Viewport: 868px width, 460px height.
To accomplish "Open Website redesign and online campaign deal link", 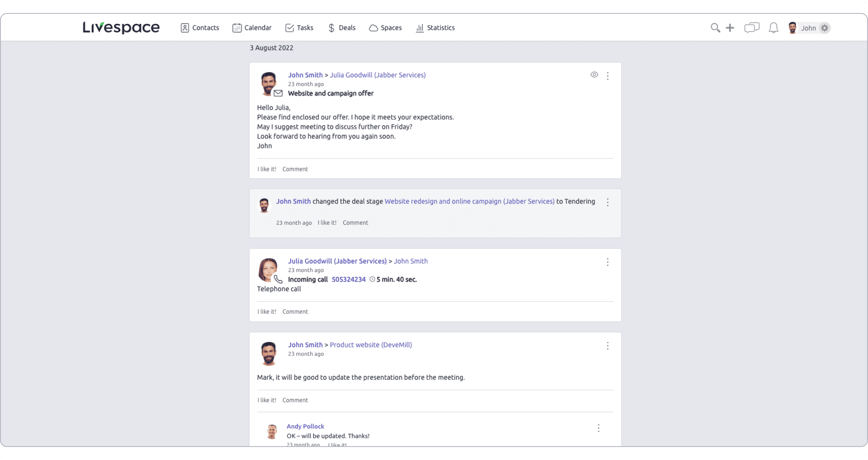I will click(x=470, y=201).
